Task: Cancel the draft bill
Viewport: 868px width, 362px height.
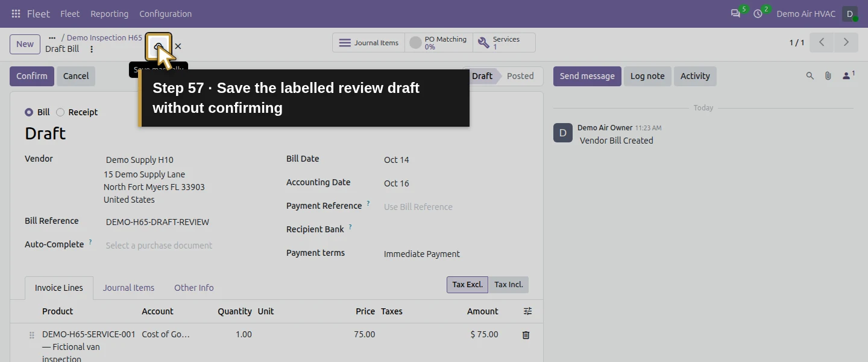Action: coord(76,76)
